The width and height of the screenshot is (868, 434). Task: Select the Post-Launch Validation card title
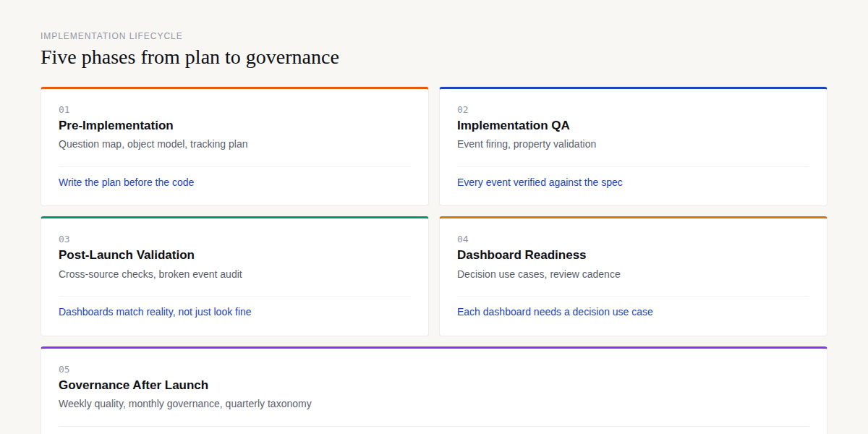click(x=127, y=255)
